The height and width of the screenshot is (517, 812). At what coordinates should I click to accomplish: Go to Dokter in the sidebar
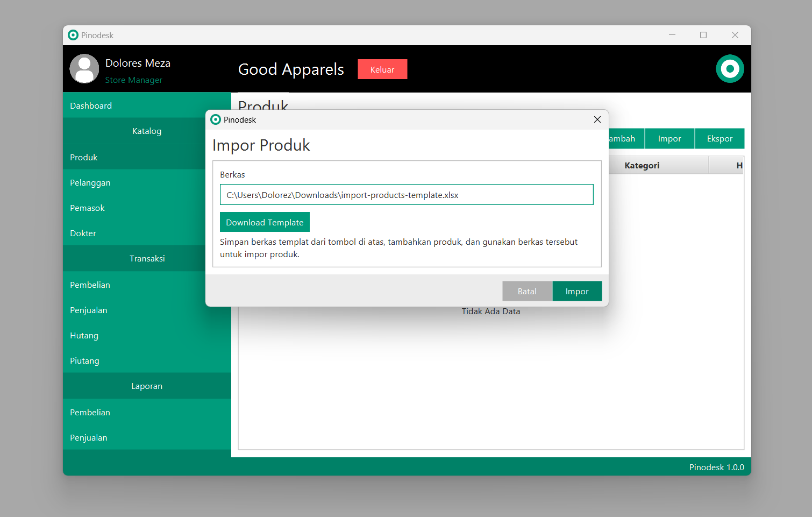click(x=83, y=233)
